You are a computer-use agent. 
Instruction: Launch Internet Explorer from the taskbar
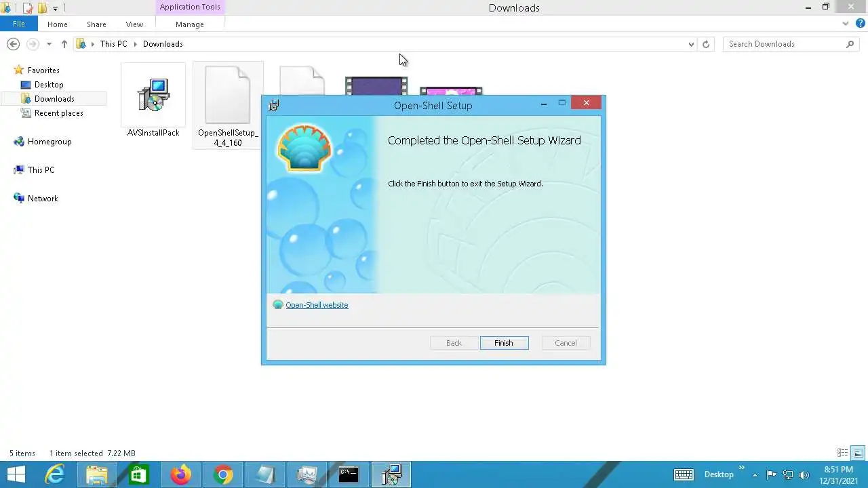[x=54, y=474]
